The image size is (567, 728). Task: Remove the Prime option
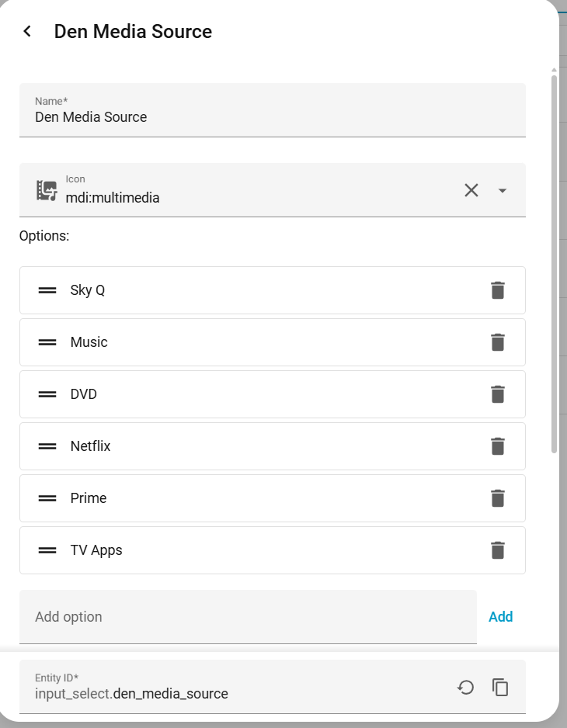[x=498, y=498]
